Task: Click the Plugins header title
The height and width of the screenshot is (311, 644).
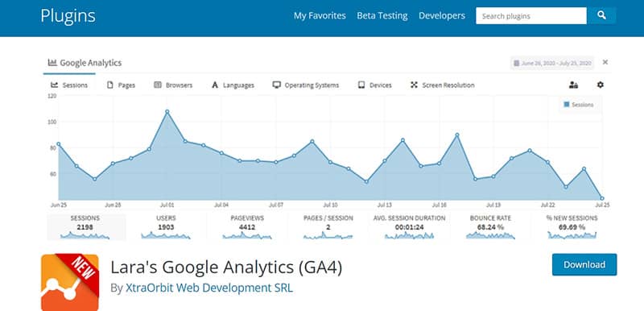Action: [x=68, y=16]
